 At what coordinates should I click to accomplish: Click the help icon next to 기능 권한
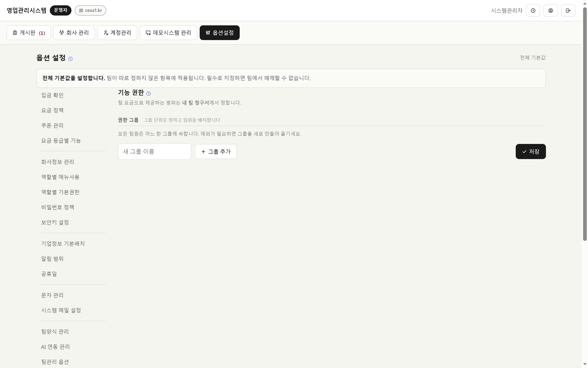pyautogui.click(x=148, y=93)
